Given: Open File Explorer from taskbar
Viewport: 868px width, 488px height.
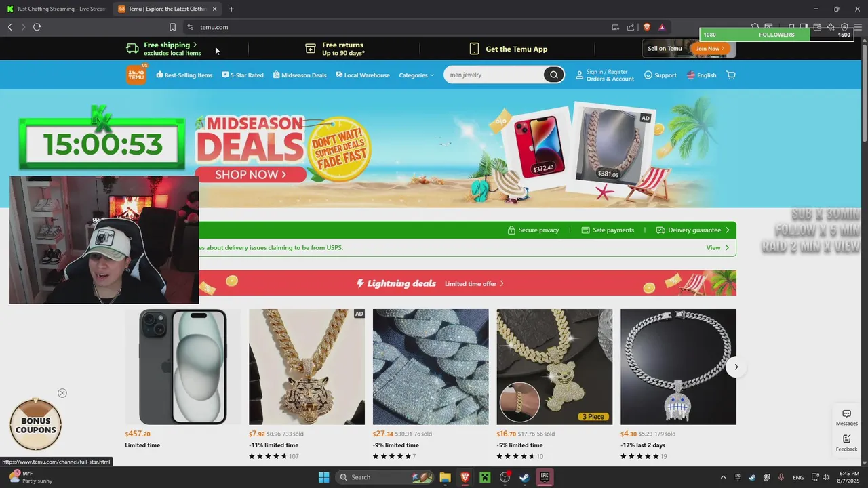Looking at the screenshot, I should point(445,477).
